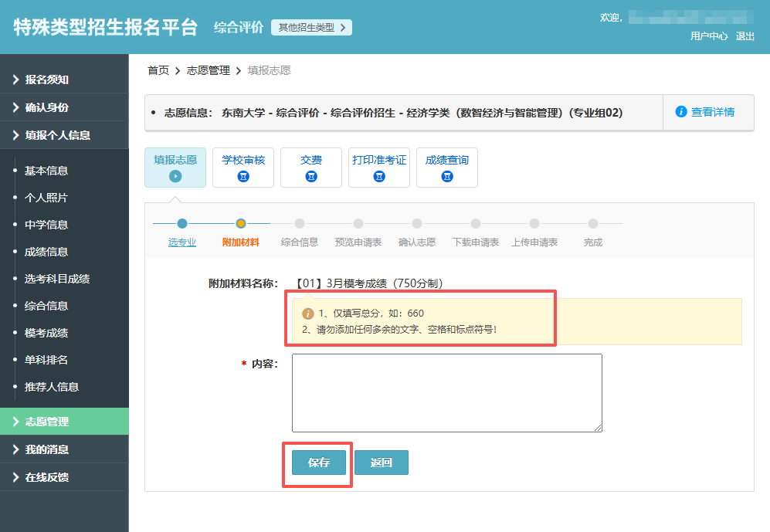Expand the 我的消息 sidebar section

(64, 449)
